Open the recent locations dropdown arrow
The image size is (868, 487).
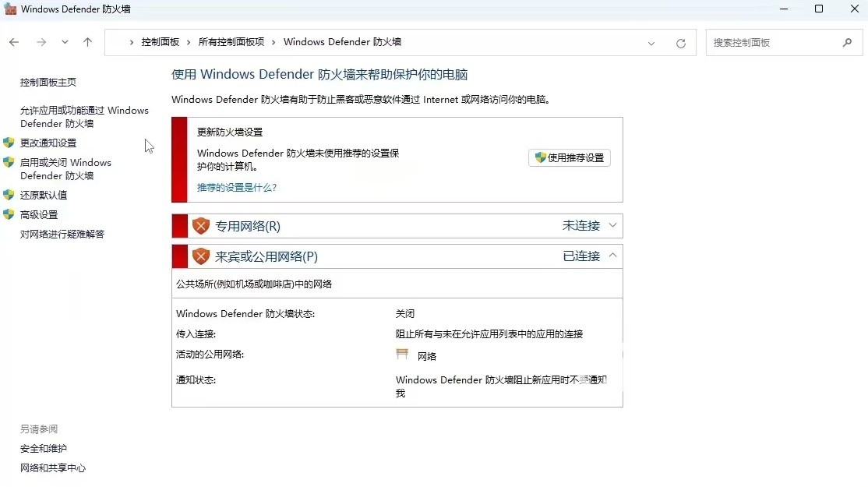(x=65, y=43)
